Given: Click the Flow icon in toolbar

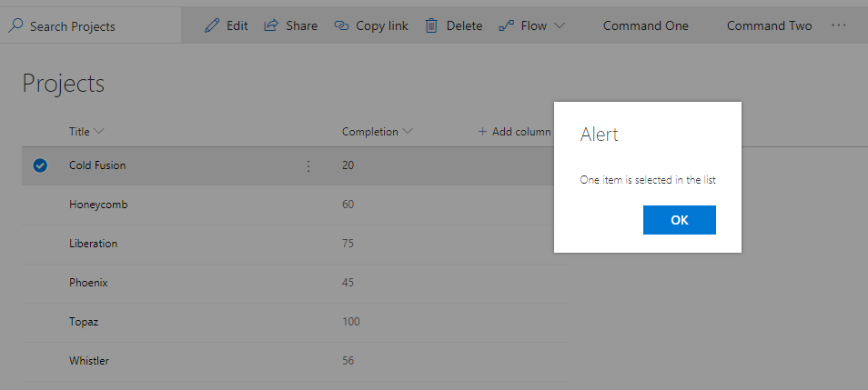Looking at the screenshot, I should (x=507, y=25).
